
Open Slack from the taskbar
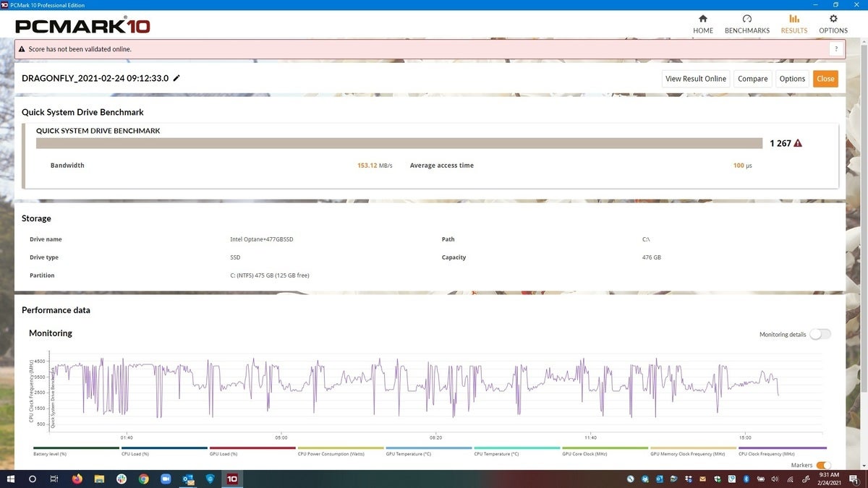(x=122, y=479)
